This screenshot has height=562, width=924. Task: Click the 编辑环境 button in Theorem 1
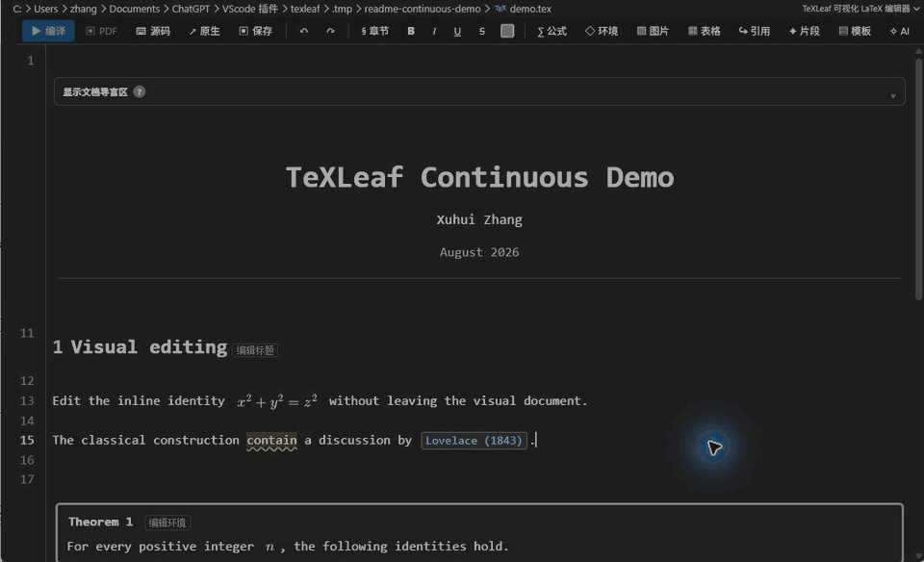click(167, 523)
